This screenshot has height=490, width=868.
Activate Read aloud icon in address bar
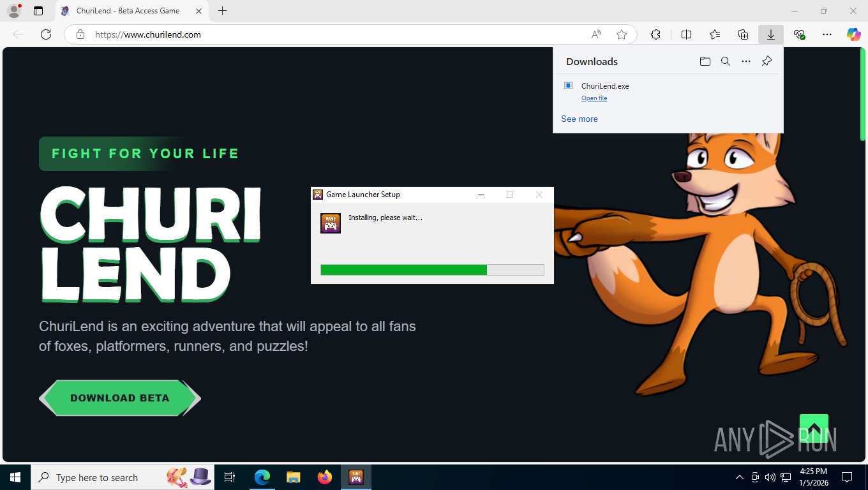pyautogui.click(x=596, y=34)
